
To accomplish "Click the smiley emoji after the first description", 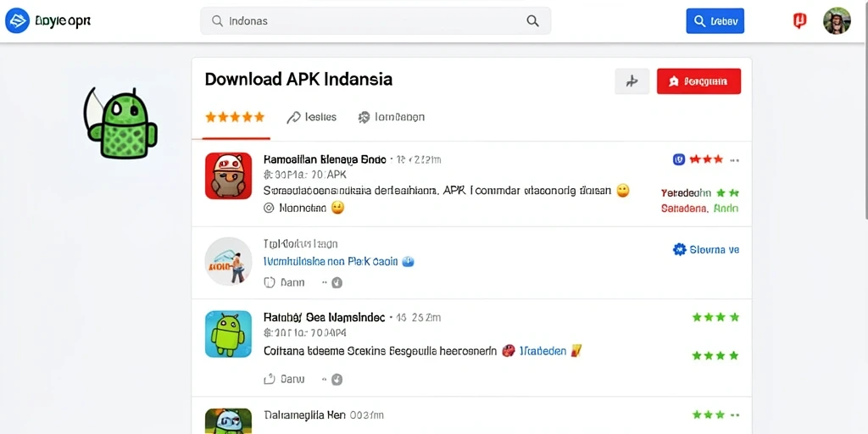I will 623,191.
